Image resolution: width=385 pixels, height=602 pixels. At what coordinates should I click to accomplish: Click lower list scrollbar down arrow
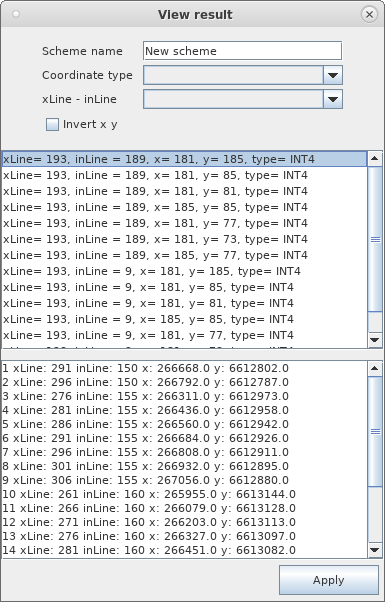coord(375,550)
